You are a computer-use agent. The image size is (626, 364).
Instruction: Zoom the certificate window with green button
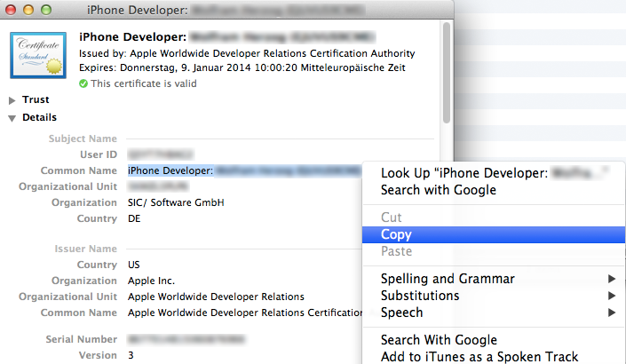(x=46, y=10)
